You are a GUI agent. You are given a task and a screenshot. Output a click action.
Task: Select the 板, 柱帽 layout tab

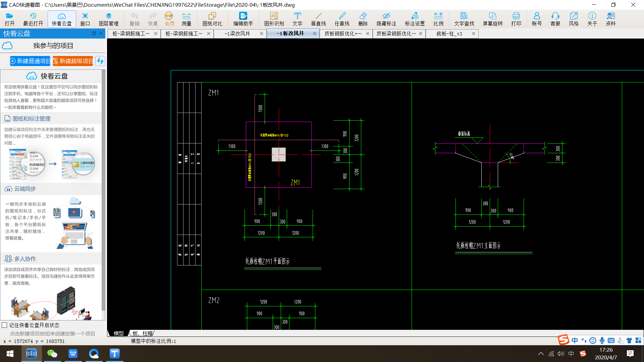pyautogui.click(x=142, y=333)
